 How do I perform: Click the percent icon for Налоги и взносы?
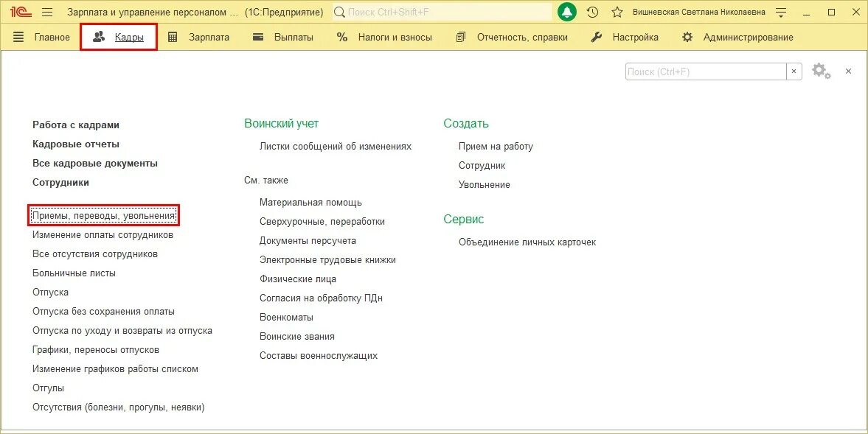[342, 37]
